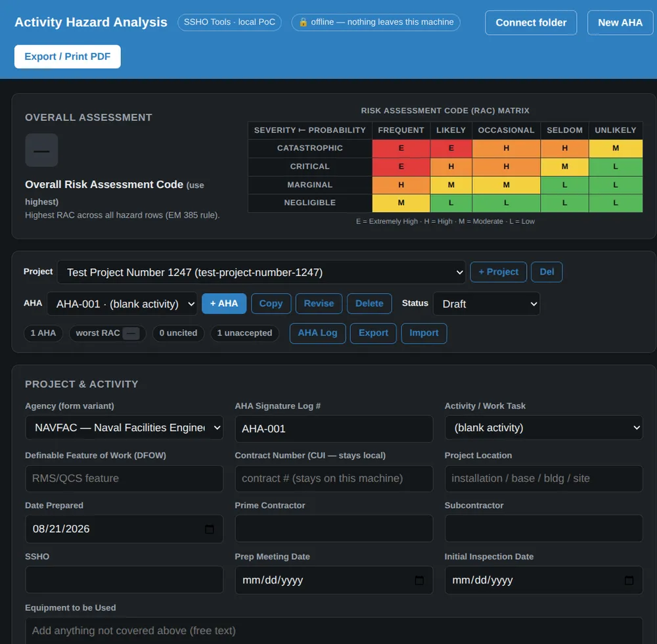Click the Copy AHA button
This screenshot has width=657, height=644.
(x=271, y=304)
